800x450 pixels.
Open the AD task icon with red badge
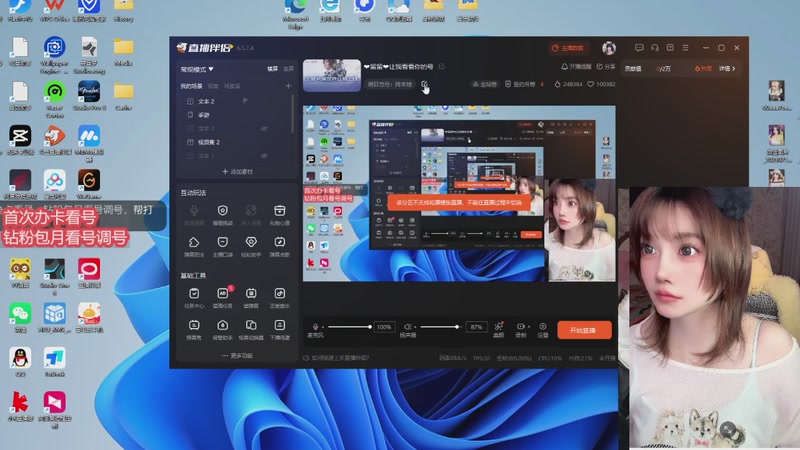[x=222, y=297]
